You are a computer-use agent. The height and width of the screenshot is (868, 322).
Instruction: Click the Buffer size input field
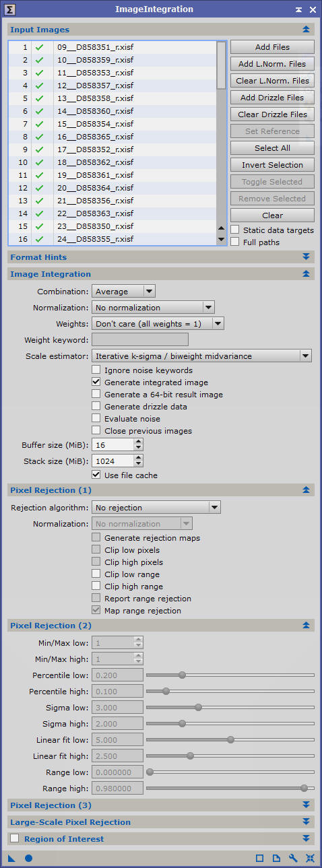(x=112, y=444)
